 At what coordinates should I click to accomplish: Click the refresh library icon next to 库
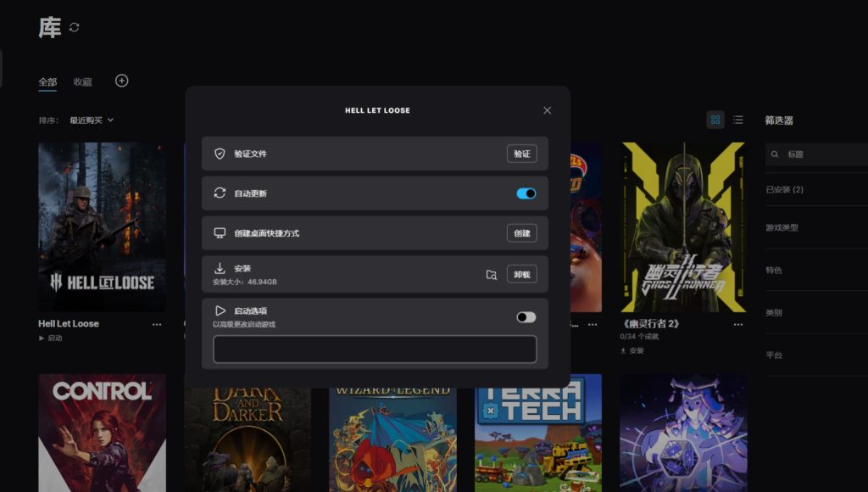click(x=75, y=27)
